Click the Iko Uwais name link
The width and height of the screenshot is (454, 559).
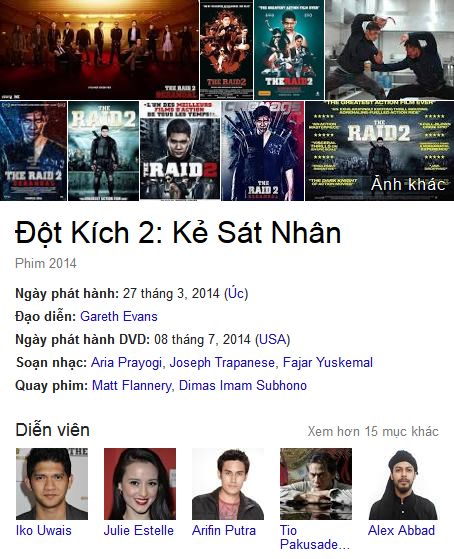click(x=44, y=530)
